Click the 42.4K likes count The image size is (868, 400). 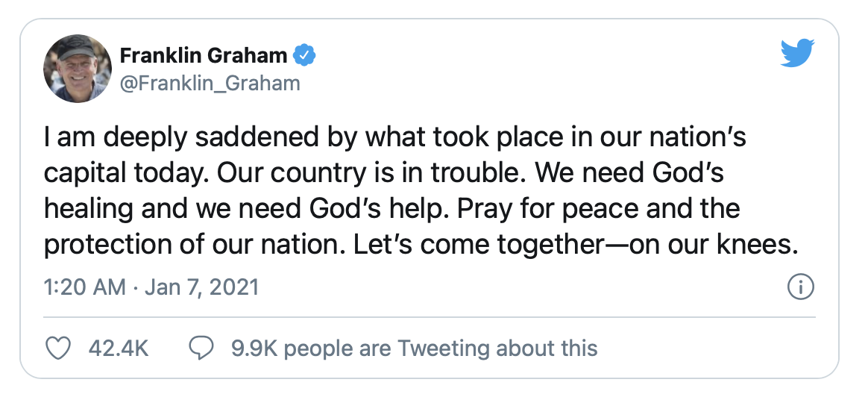point(119,348)
